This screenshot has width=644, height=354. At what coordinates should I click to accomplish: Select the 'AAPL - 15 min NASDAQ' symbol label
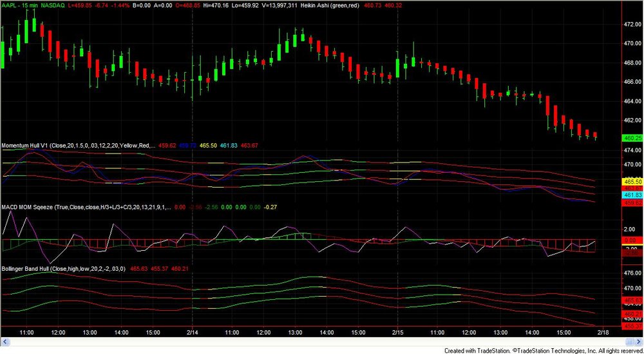coord(32,4)
